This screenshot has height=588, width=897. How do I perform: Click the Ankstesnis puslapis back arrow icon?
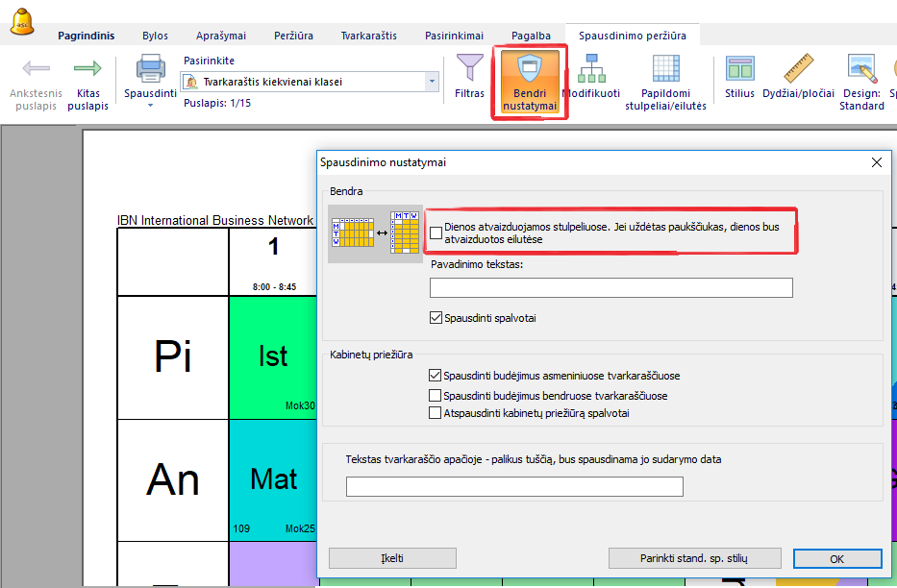coord(36,69)
